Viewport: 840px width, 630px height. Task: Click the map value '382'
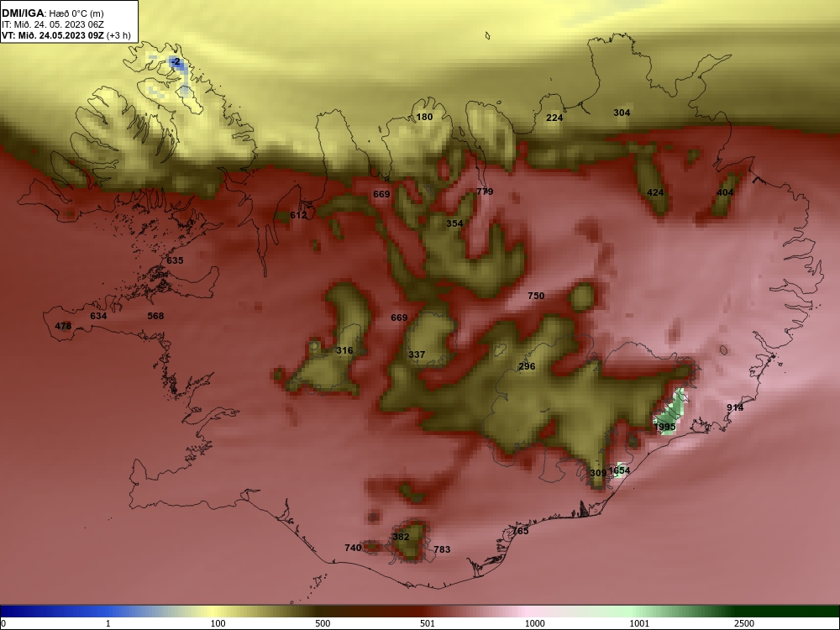(x=401, y=537)
